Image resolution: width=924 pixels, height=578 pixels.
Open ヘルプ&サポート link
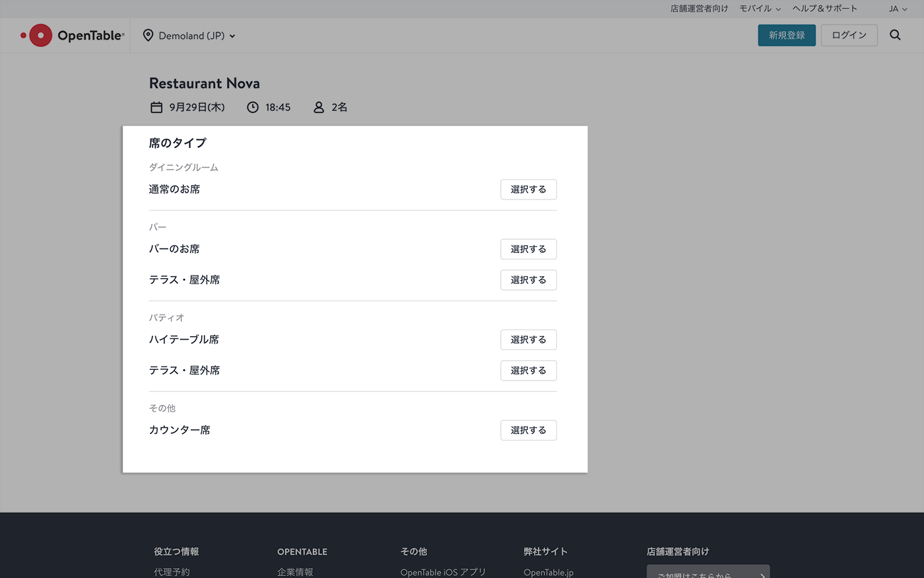(x=824, y=9)
